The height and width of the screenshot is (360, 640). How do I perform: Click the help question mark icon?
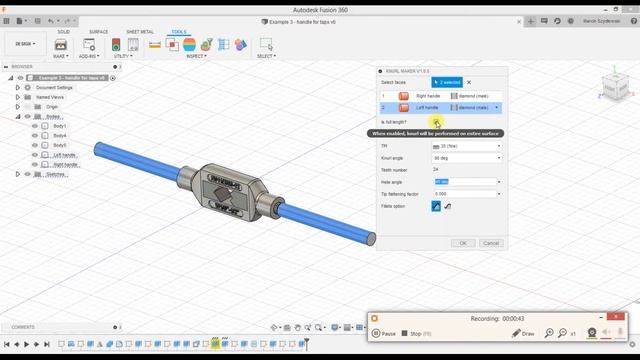pos(634,21)
